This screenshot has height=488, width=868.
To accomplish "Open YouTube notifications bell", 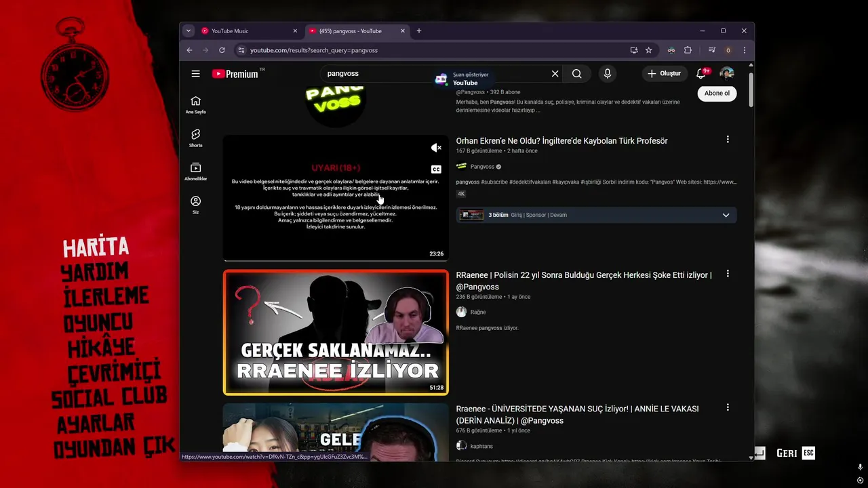I will (701, 73).
